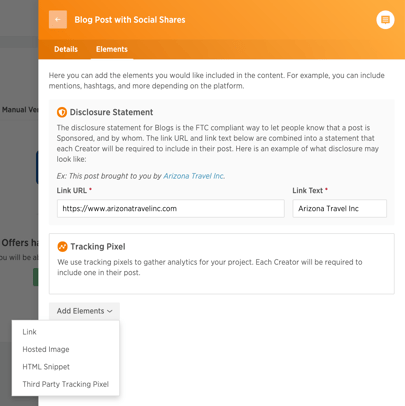This screenshot has width=405, height=406.
Task: Open the notes icon in header
Action: point(385,20)
